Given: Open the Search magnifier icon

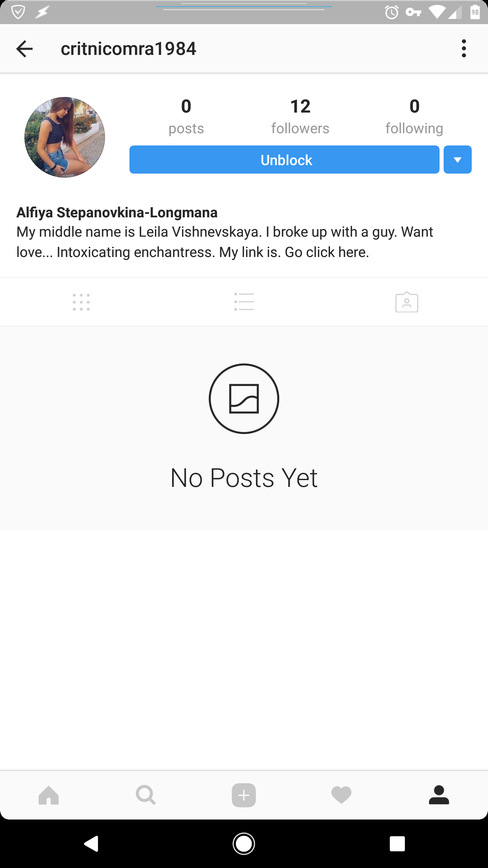Looking at the screenshot, I should (146, 795).
